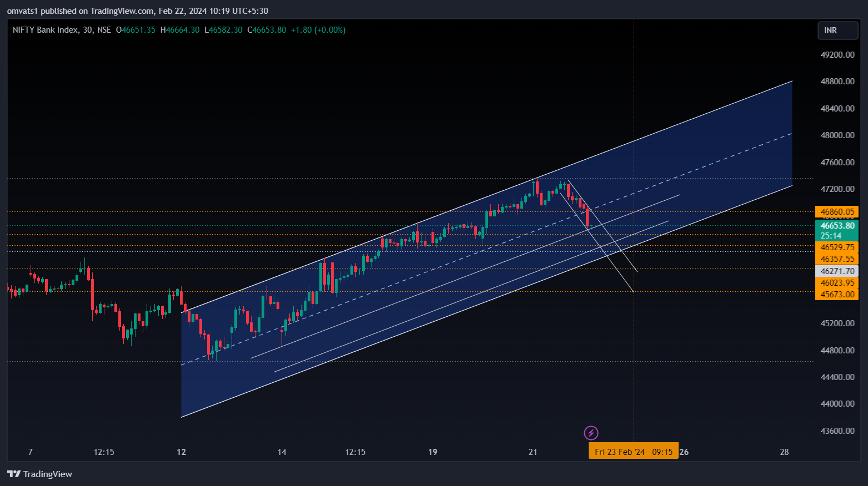Click the 44400.00 price axis value
Viewport: 868px width, 486px height.
[837, 377]
